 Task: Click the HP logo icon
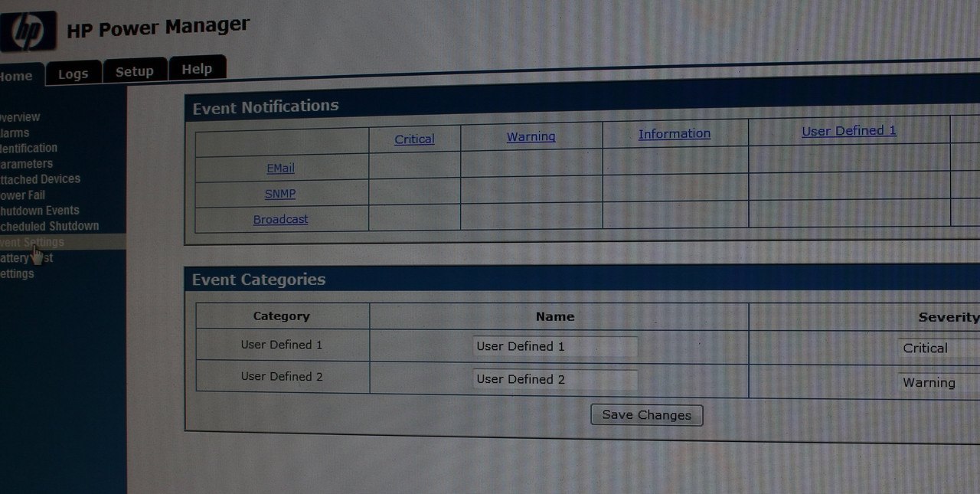pos(28,31)
